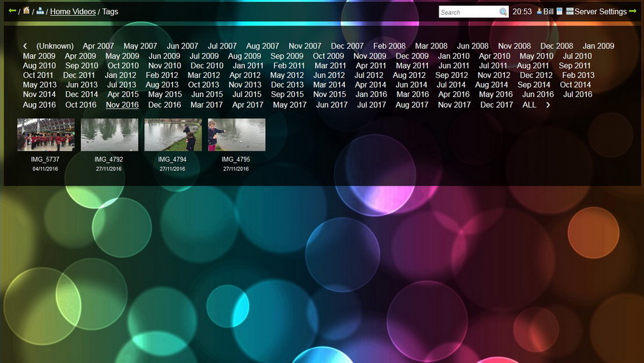Screen dimensions: 644x363
Task: Select the Nov 2016 tag
Action: click(x=122, y=105)
